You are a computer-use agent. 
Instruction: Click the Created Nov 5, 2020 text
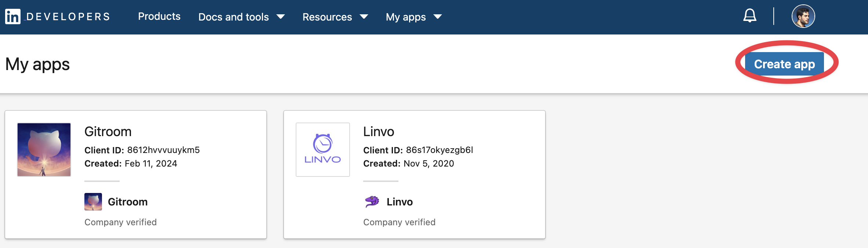pos(409,164)
